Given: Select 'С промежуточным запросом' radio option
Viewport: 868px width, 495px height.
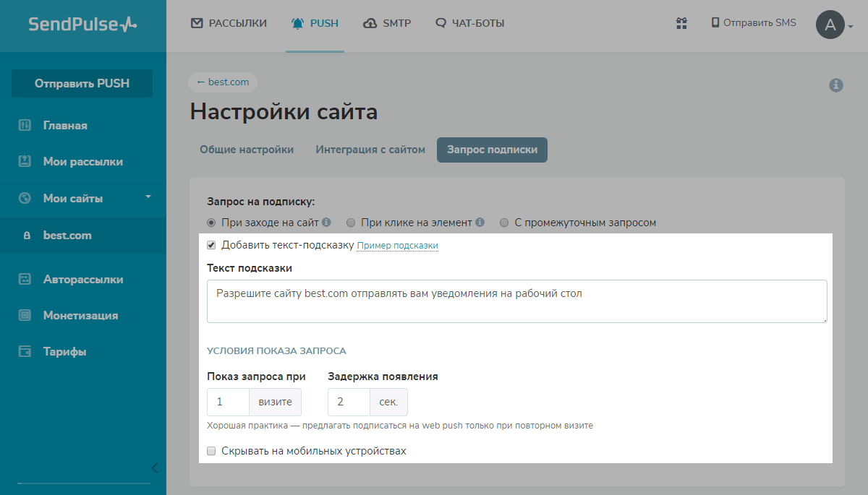Looking at the screenshot, I should [x=505, y=223].
